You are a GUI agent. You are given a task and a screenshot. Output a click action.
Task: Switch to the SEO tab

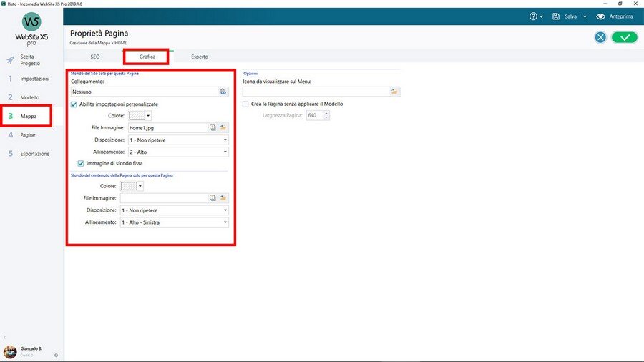(95, 56)
